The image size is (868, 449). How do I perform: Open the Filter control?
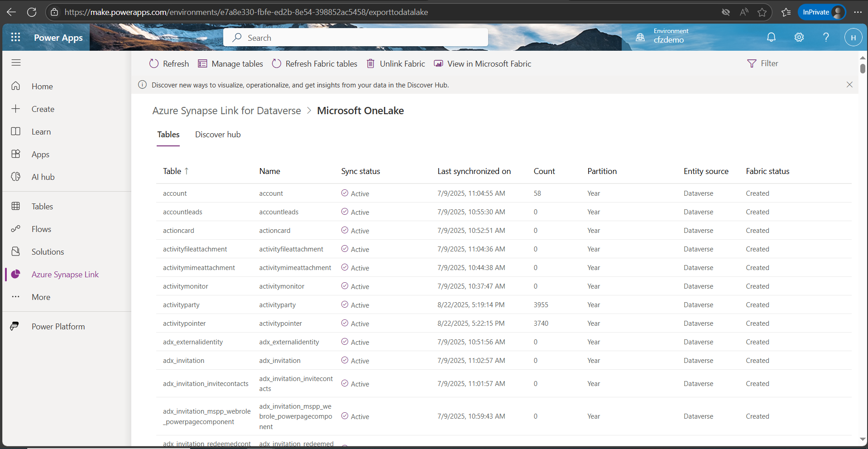click(763, 63)
